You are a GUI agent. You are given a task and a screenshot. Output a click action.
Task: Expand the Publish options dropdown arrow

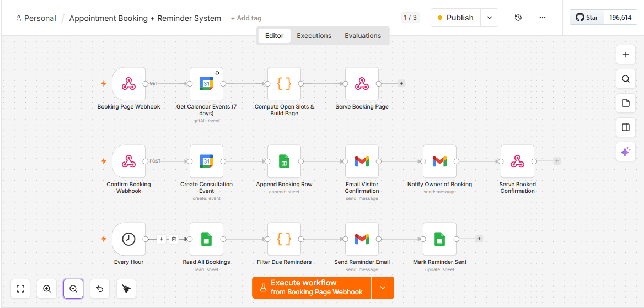coord(489,18)
